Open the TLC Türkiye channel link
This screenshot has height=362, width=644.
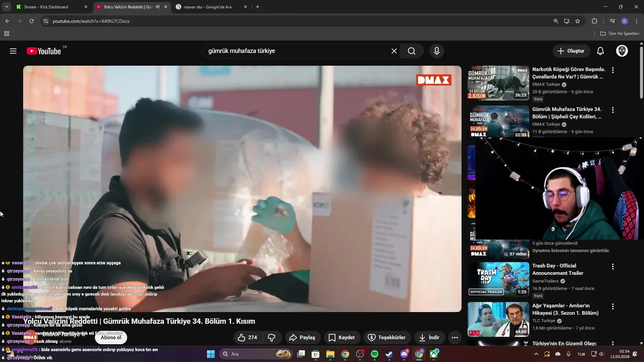click(x=544, y=321)
